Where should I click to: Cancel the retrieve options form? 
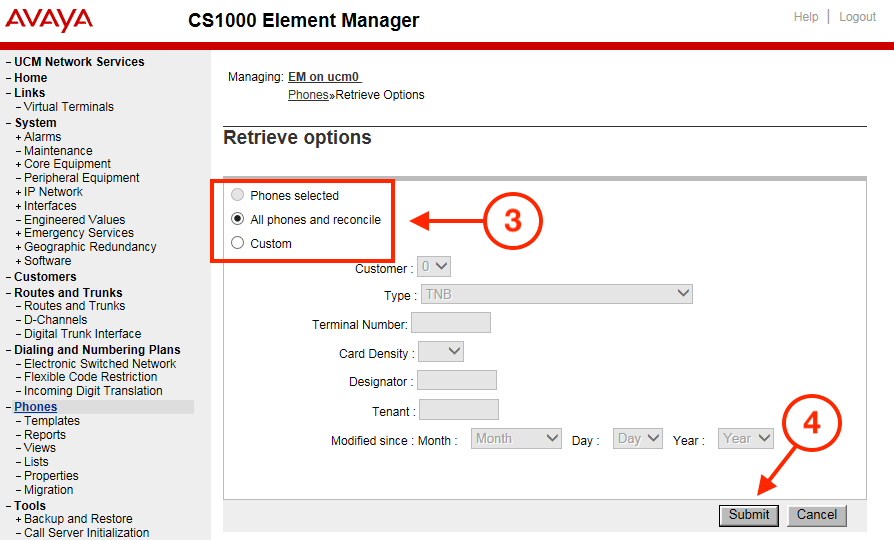pos(816,515)
